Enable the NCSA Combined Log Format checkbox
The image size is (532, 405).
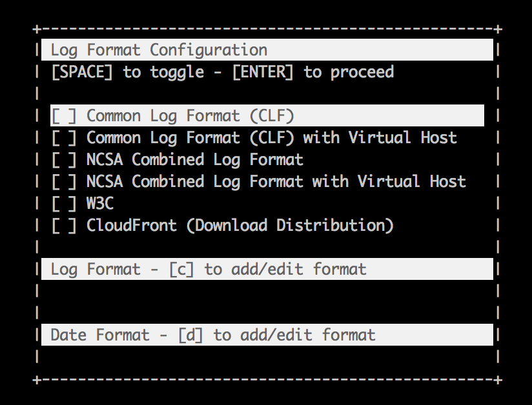pos(64,160)
